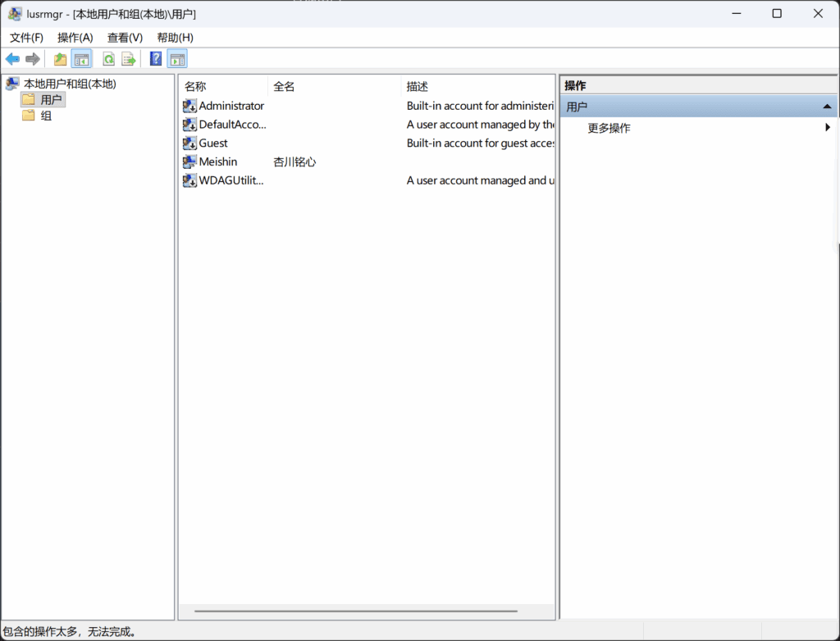Click the Refresh toolbar icon

coord(108,59)
